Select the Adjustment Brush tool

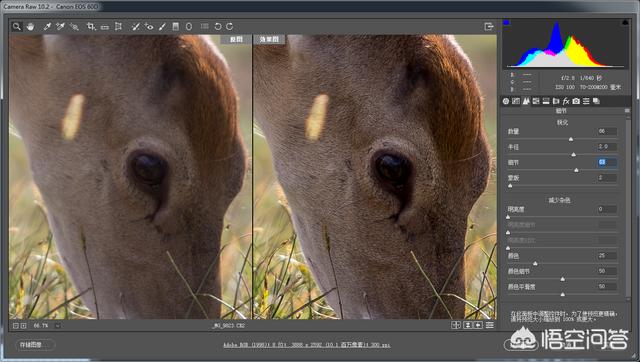click(162, 27)
